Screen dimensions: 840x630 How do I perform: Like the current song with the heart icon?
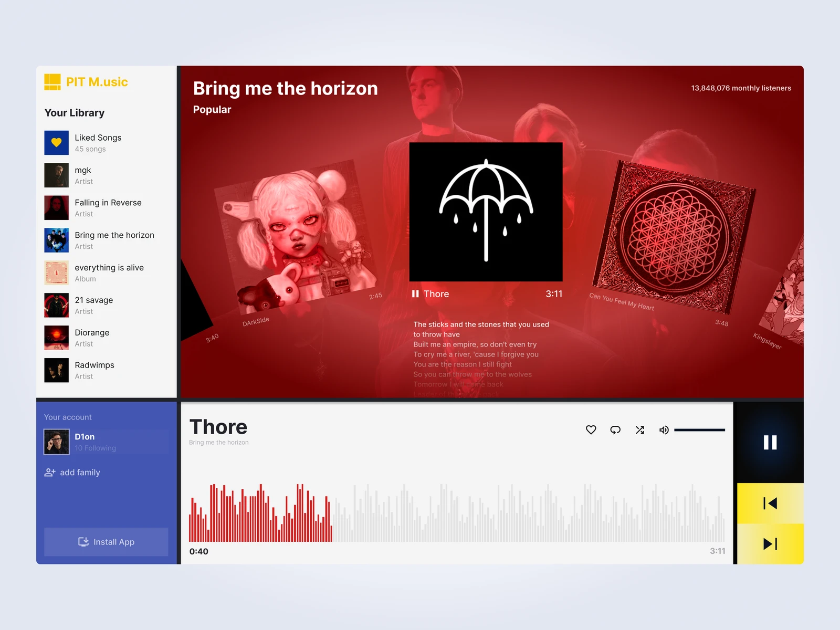pyautogui.click(x=591, y=430)
